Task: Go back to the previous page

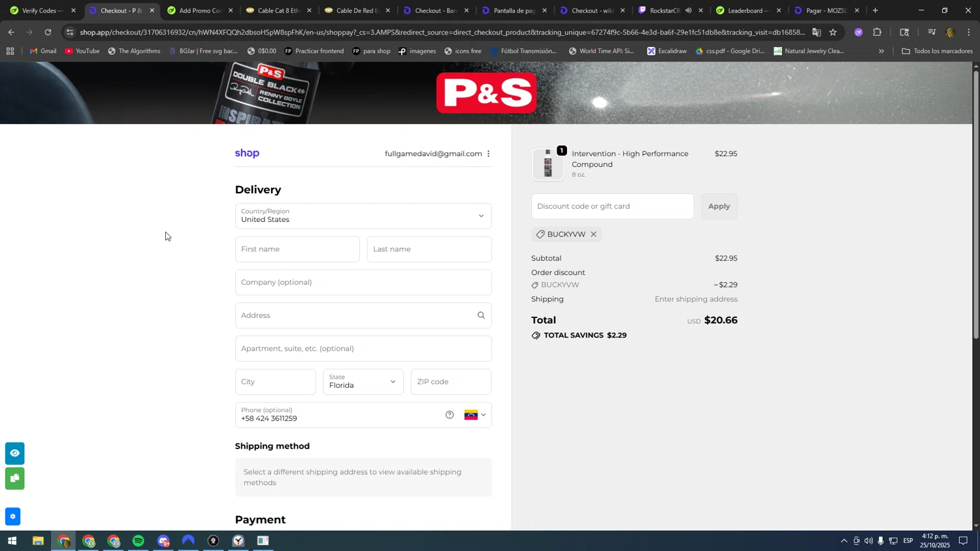Action: click(11, 32)
